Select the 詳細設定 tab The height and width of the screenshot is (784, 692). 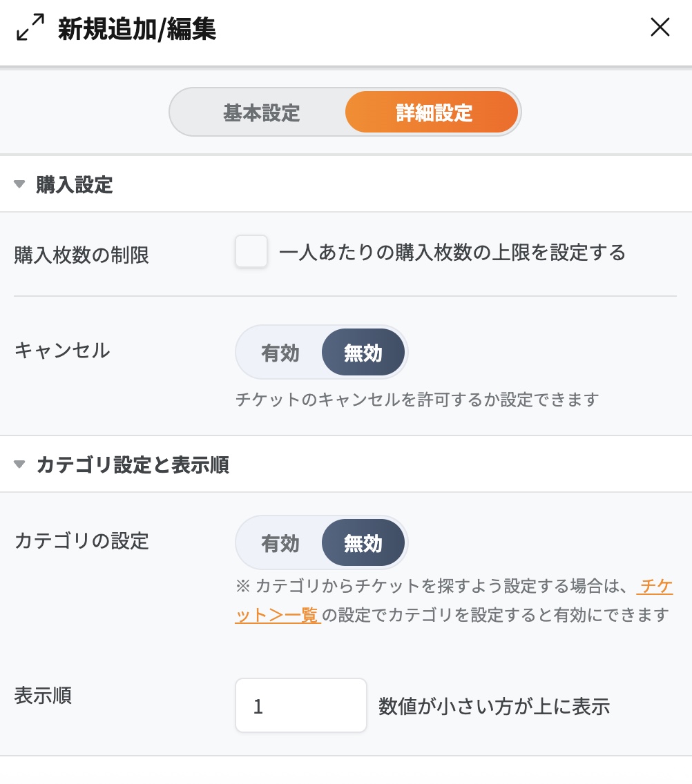pos(433,112)
